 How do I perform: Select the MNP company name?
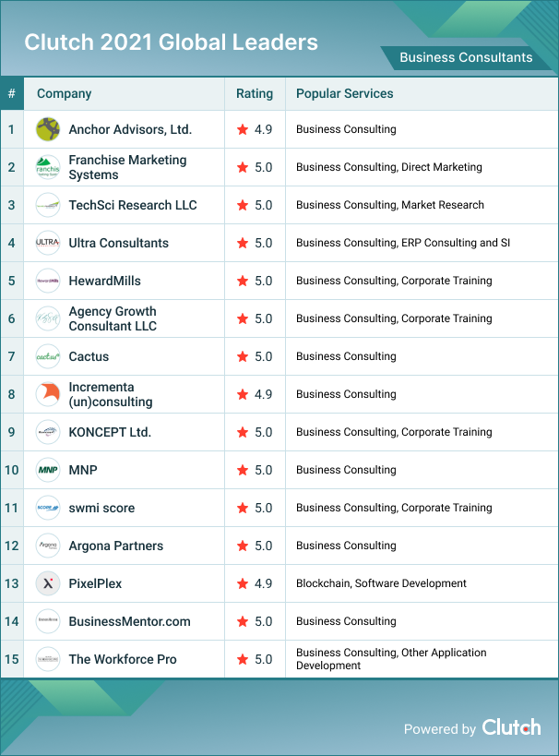pyautogui.click(x=83, y=470)
